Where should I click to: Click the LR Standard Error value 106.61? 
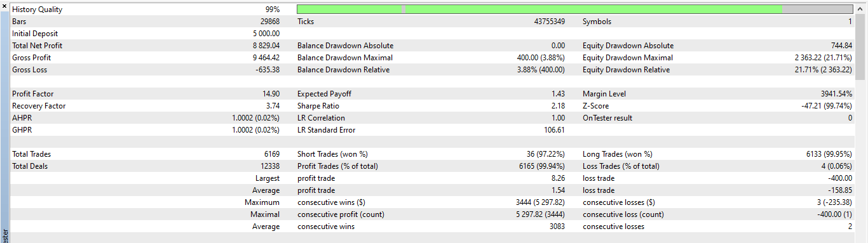pos(555,130)
